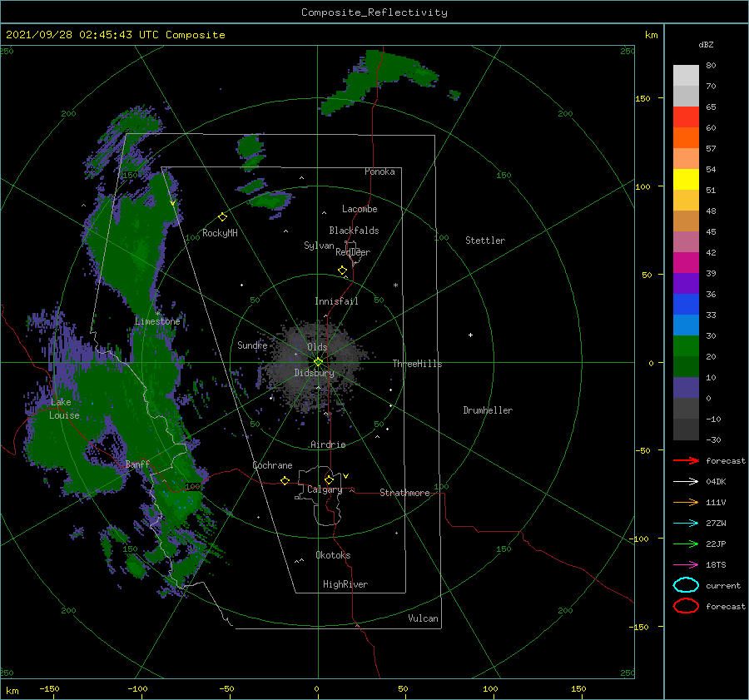
Task: Click the Didsbury town label
Action: coord(314,373)
